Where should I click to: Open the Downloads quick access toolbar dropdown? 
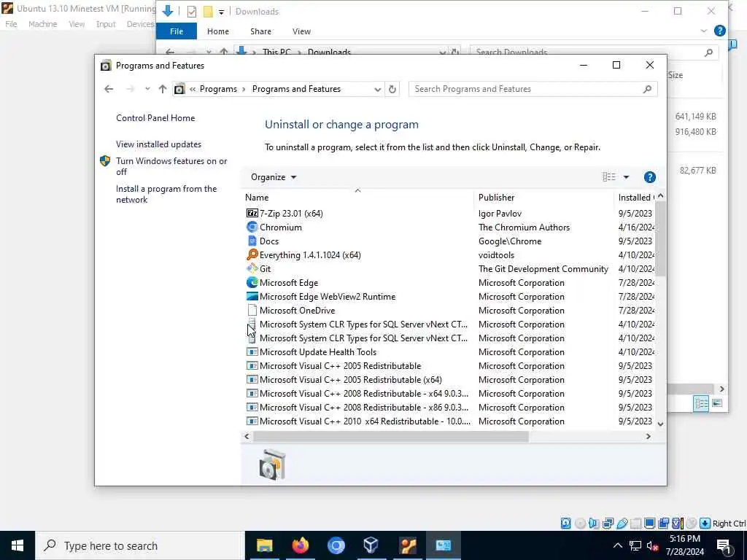coord(221,12)
